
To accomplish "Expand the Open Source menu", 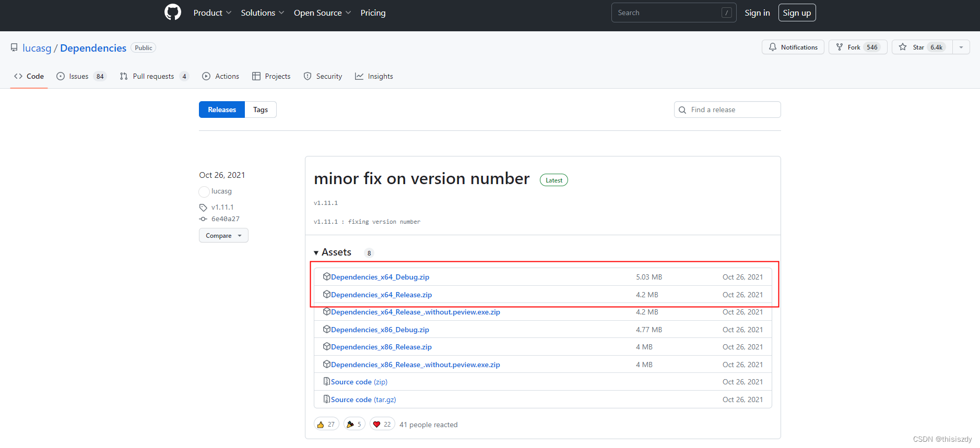I will [322, 13].
